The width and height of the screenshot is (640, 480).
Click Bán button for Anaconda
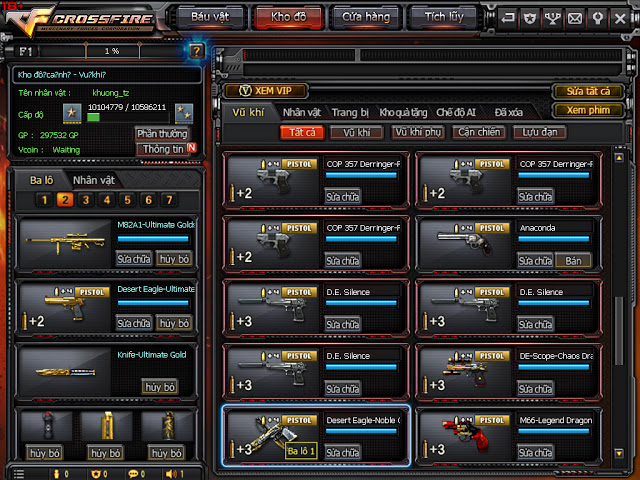click(x=573, y=261)
